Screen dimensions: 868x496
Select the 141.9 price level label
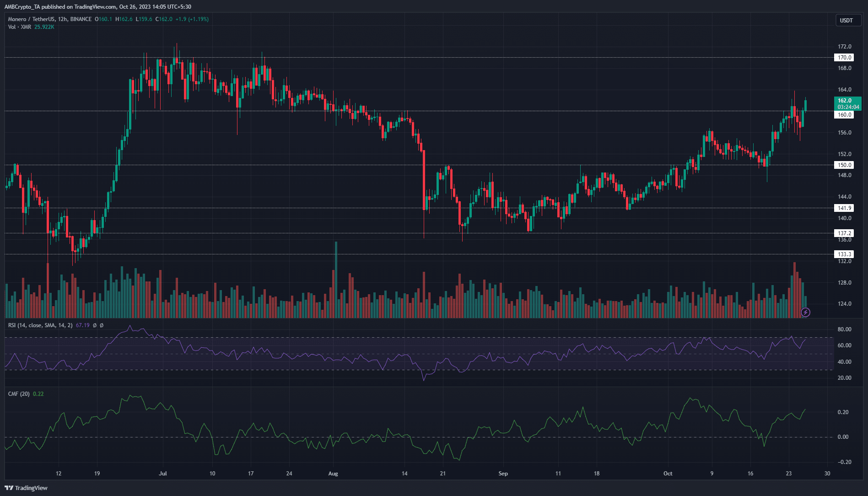pos(844,208)
